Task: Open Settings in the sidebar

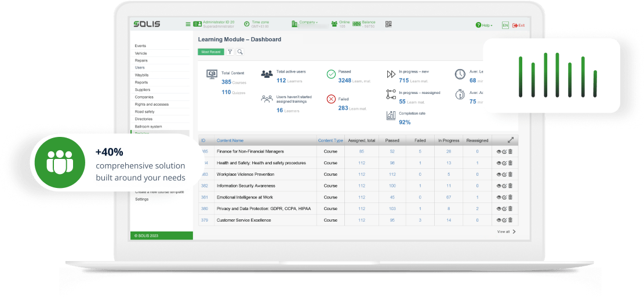Action: tap(142, 199)
